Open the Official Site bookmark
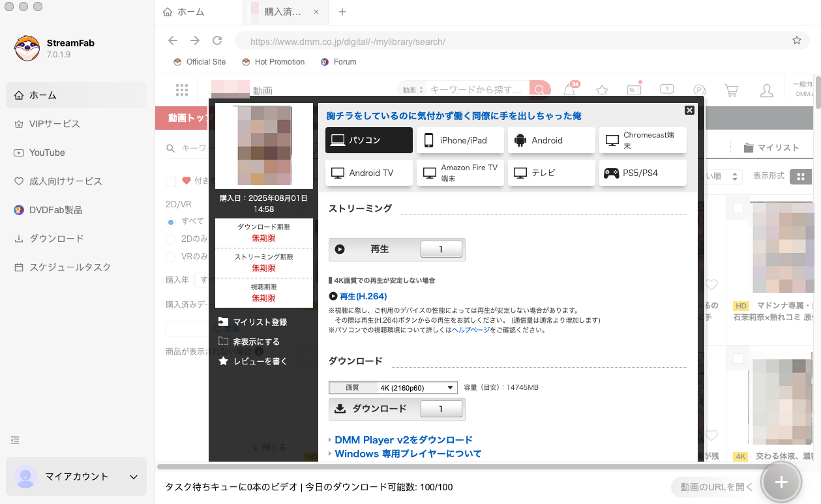This screenshot has width=821, height=504. click(200, 62)
